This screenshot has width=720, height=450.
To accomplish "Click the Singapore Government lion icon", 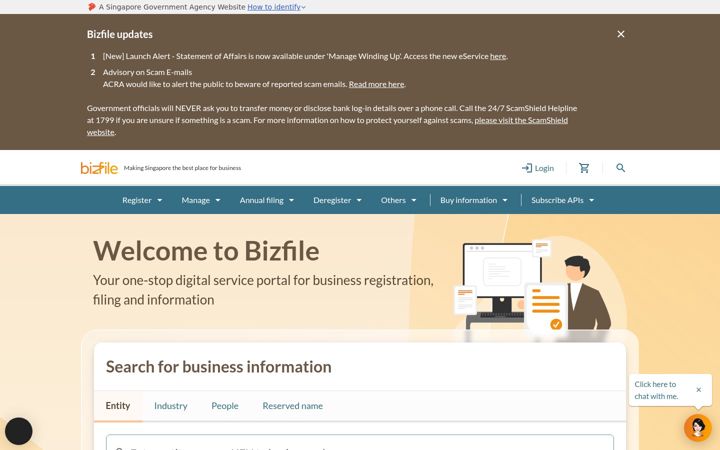I will [x=91, y=7].
